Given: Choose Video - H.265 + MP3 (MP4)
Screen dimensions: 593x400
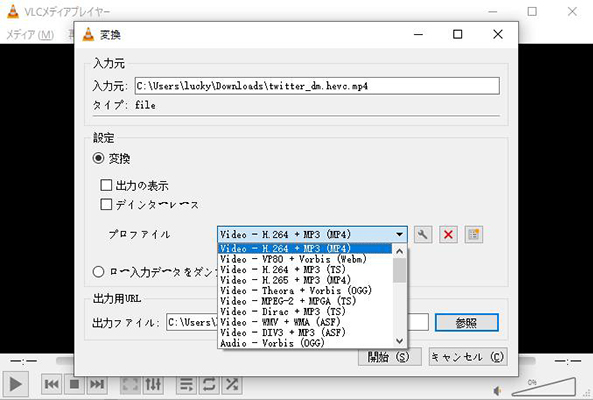Looking at the screenshot, I should point(305,280).
